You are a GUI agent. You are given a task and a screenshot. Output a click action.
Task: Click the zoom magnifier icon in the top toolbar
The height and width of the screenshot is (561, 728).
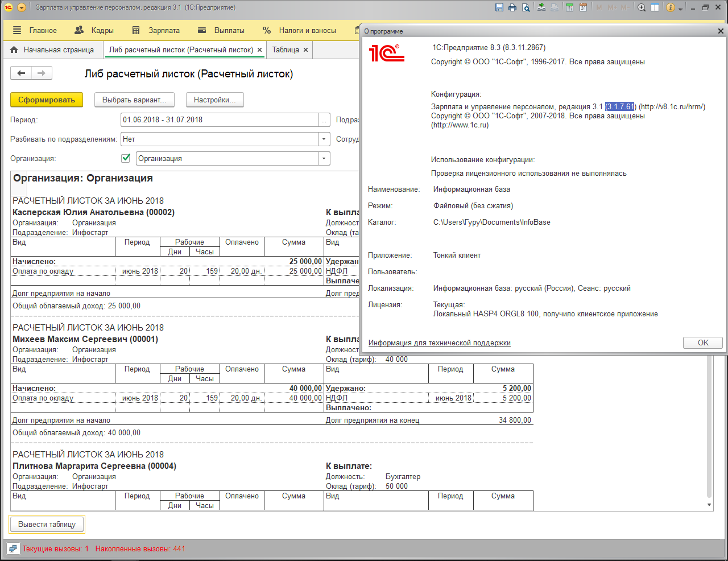[642, 7]
